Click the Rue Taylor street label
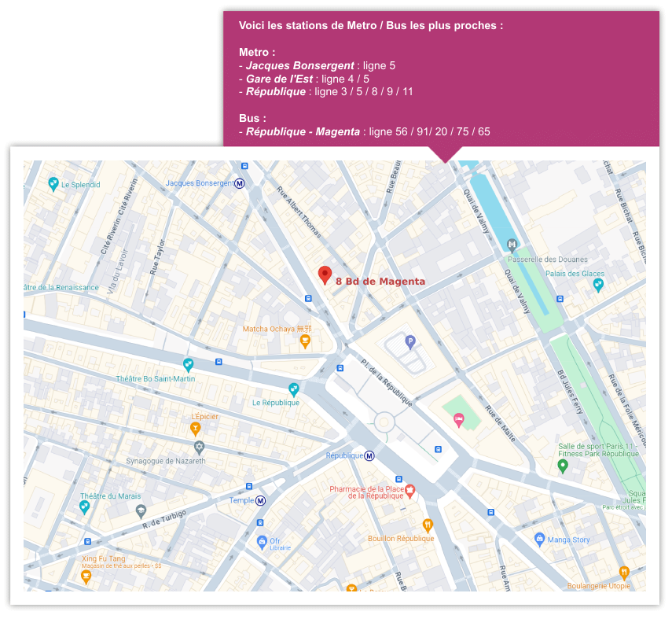The width and height of the screenshot is (672, 619). (157, 257)
